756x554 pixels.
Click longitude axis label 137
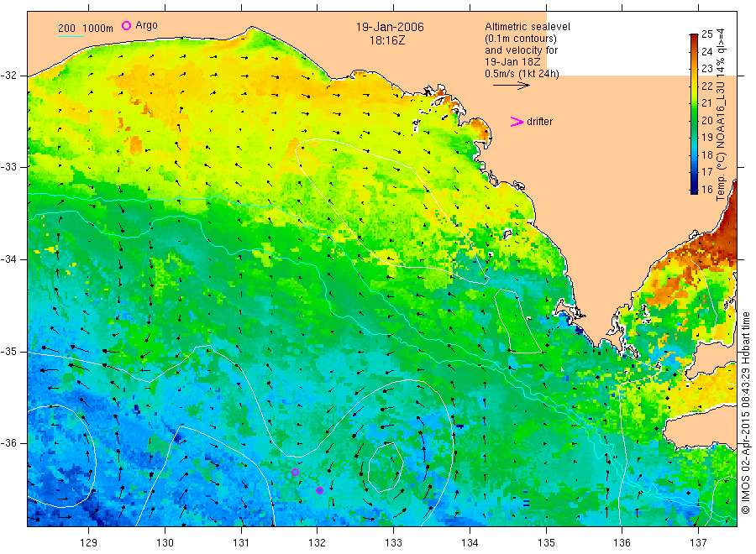pyautogui.click(x=698, y=542)
